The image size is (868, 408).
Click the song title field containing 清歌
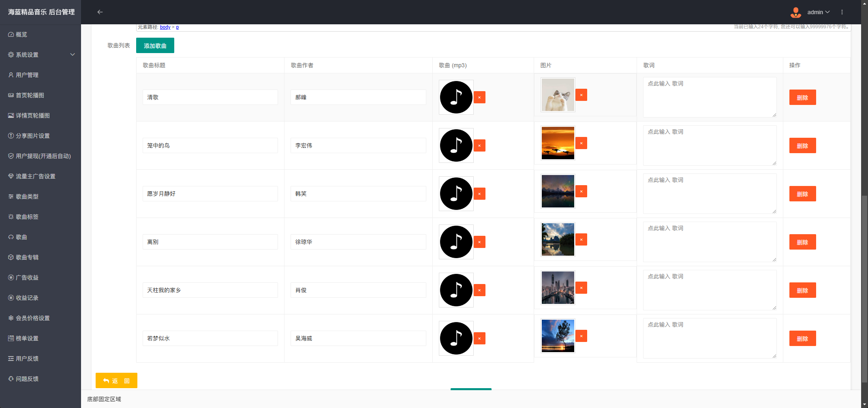pos(210,97)
